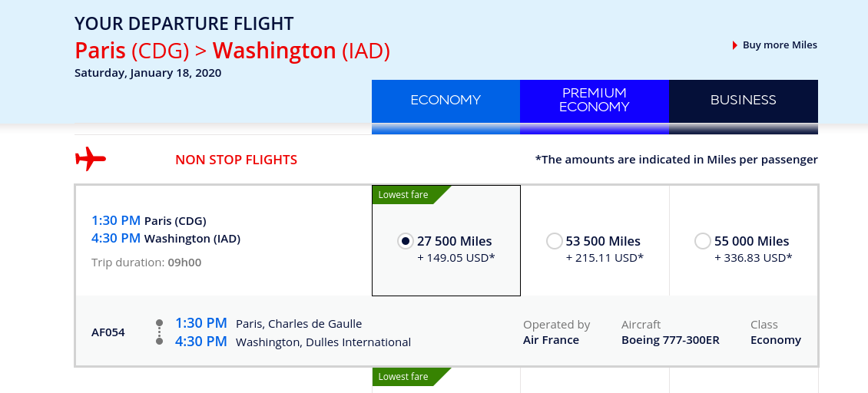Click the + 149.05 USD economy surcharge
868x393 pixels.
456,258
